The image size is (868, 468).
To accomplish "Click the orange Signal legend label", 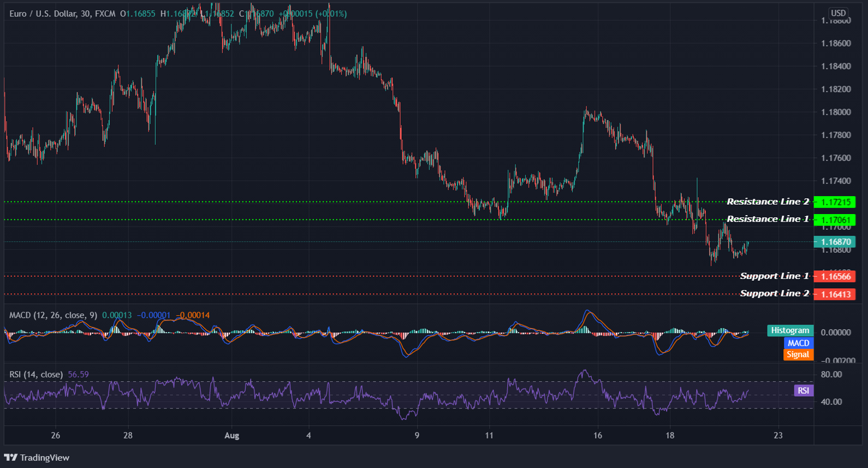I will (798, 354).
